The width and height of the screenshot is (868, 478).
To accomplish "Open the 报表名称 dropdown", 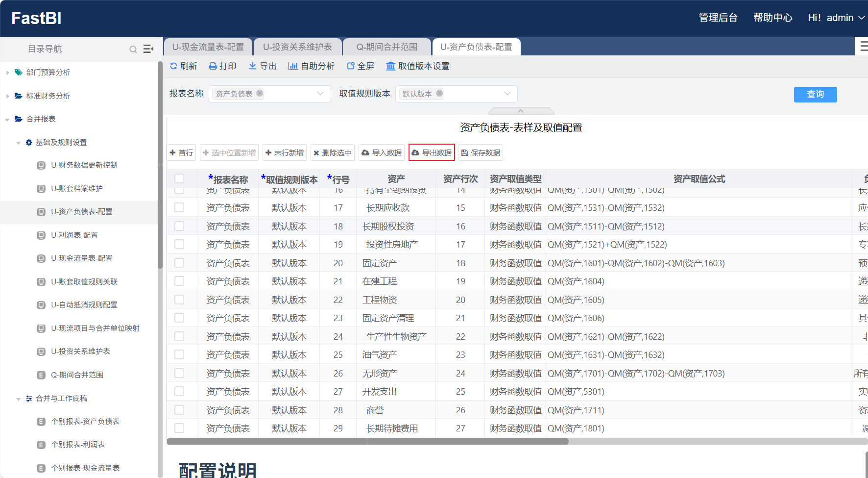I will tap(320, 94).
